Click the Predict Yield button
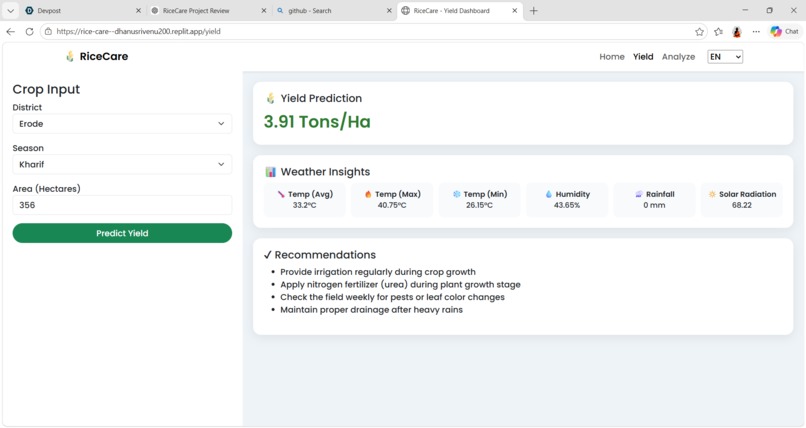The image size is (806, 428). pyautogui.click(x=122, y=233)
